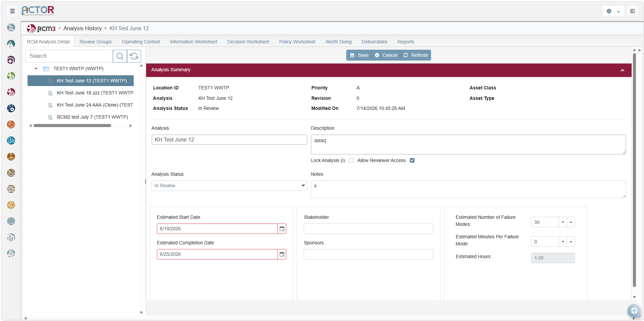The image size is (644, 321).
Task: Open the Analysis Status dropdown
Action: (x=229, y=186)
